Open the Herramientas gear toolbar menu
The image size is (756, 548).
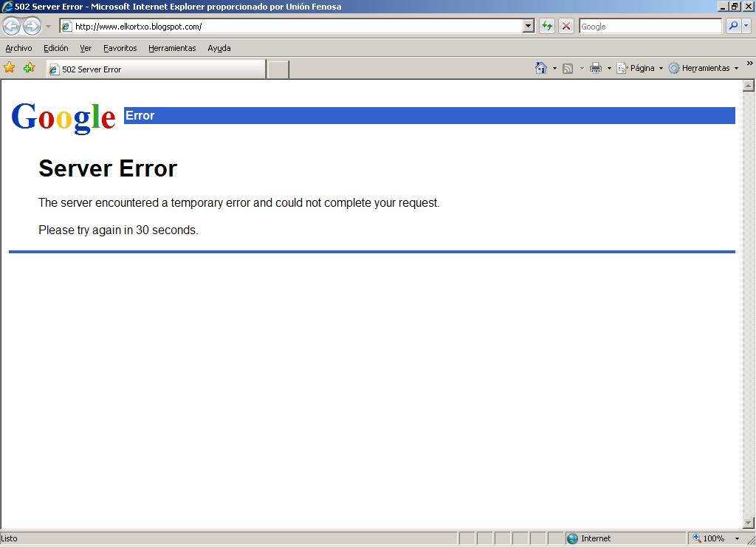click(704, 68)
